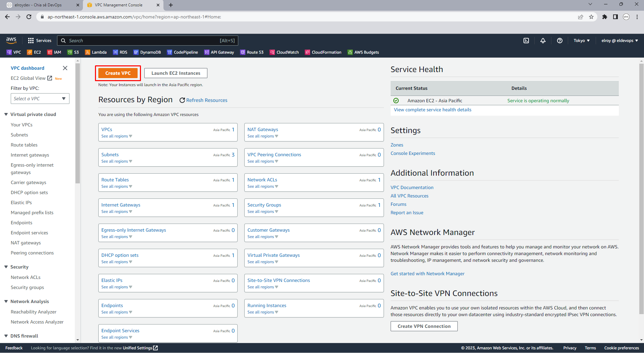Open EC2 Global View link
Viewport: 644px width, 353px height.
click(x=31, y=78)
